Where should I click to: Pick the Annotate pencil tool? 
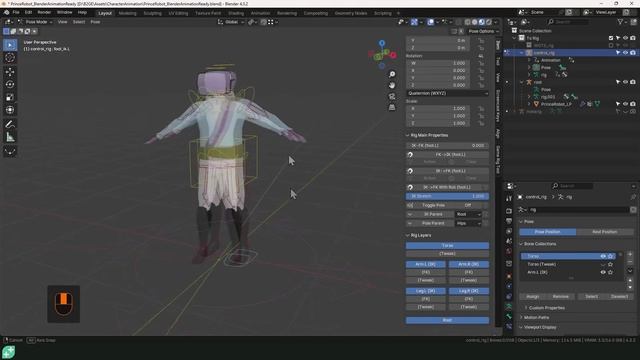tap(10, 124)
